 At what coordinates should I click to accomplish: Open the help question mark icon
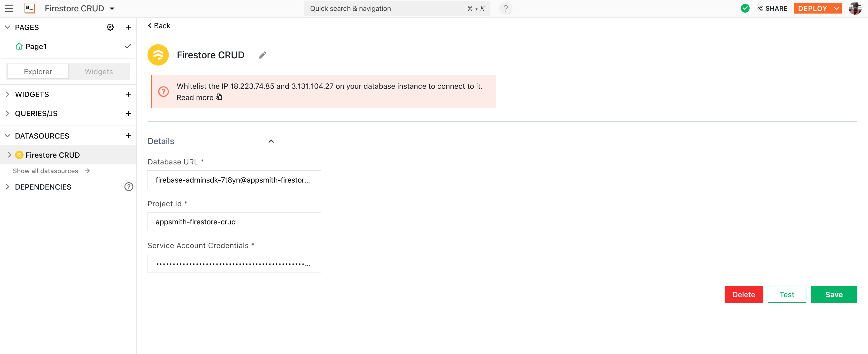pyautogui.click(x=505, y=8)
